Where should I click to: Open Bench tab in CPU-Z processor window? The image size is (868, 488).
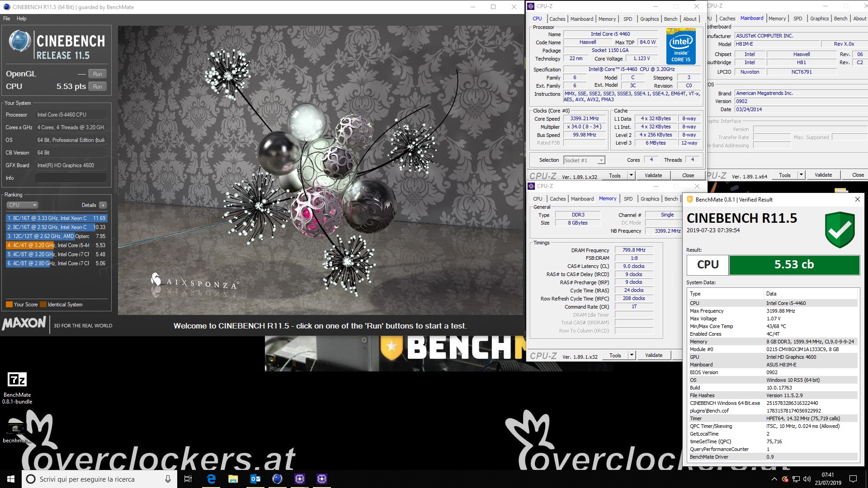click(670, 19)
